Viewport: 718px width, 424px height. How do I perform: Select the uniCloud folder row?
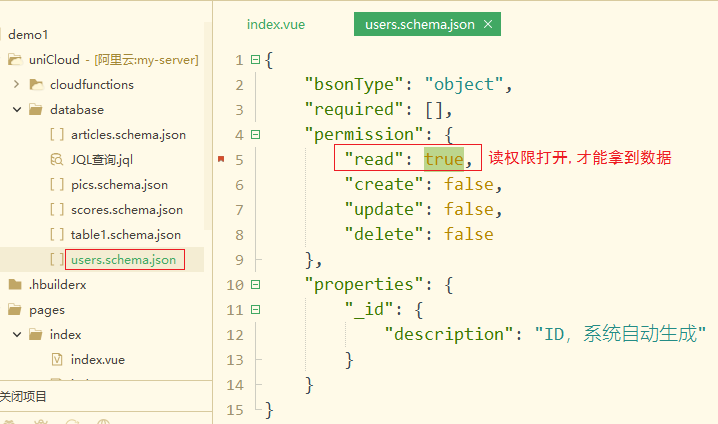pos(102,60)
